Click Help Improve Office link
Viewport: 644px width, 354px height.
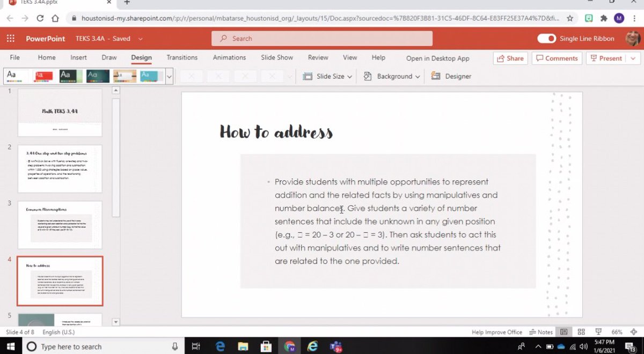(x=497, y=332)
